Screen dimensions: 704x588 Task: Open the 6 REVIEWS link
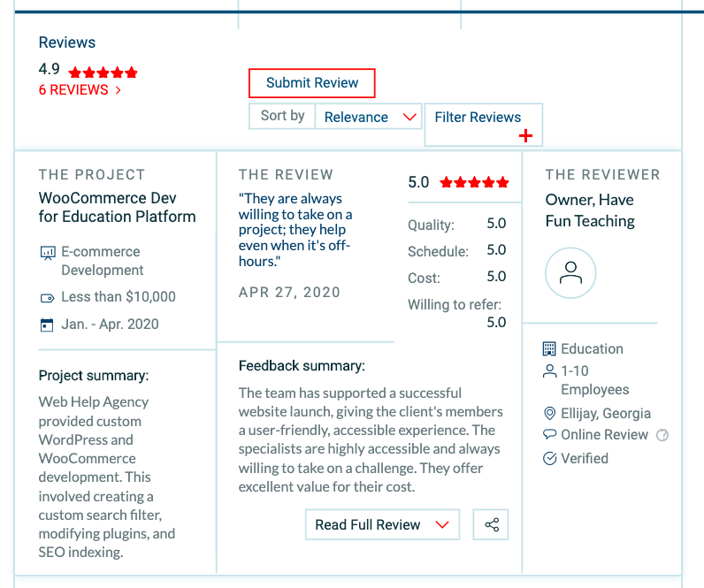tap(80, 90)
